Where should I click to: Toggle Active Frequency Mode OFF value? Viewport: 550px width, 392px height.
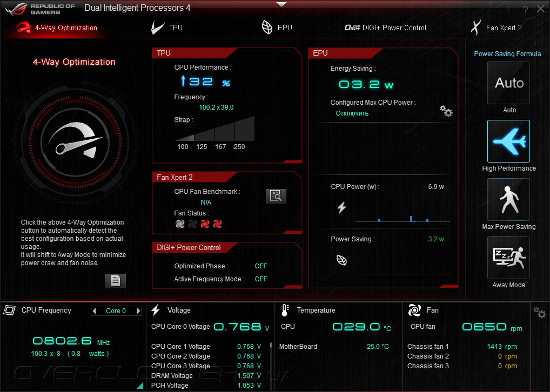[x=260, y=279]
